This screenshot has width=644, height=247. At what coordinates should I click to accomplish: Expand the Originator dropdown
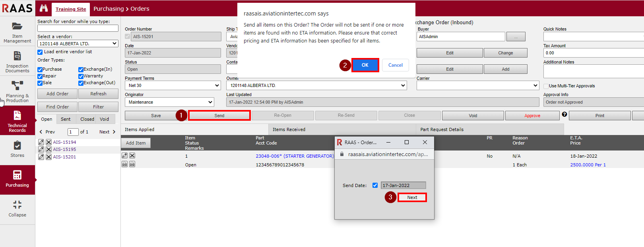[170, 102]
